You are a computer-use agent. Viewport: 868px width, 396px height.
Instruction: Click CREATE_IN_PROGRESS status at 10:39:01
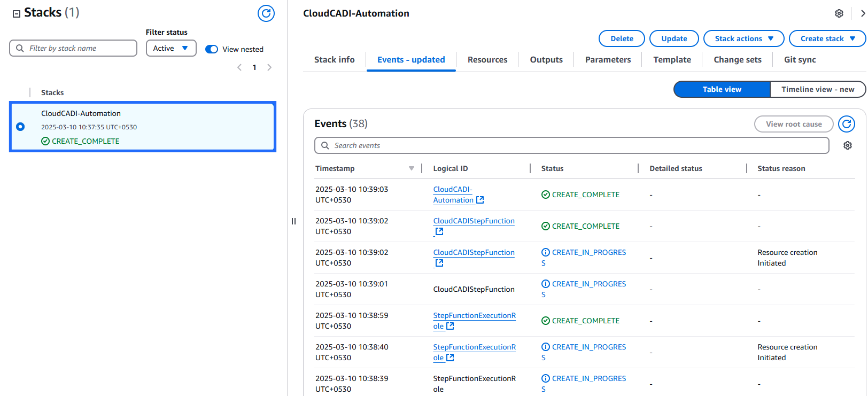point(584,289)
